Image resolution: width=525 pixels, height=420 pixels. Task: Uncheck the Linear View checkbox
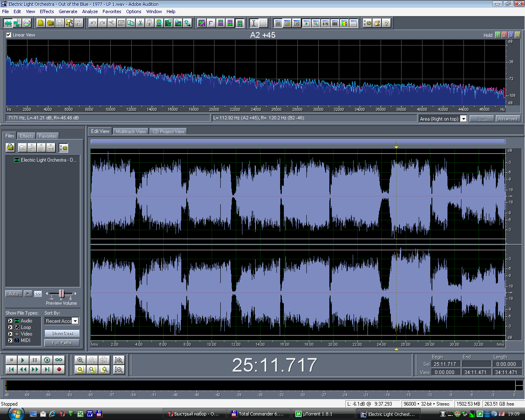pos(9,35)
